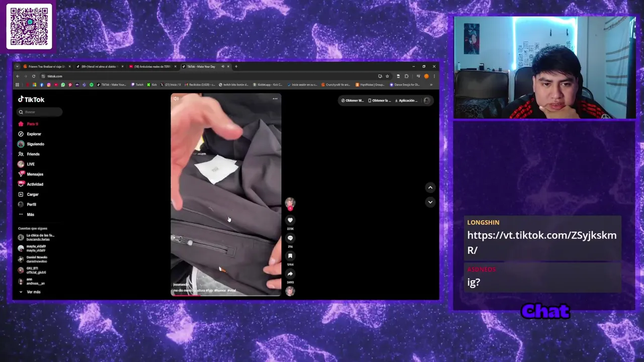Open followed account Daniel Novelo
The image size is (644, 362).
[x=33, y=259]
